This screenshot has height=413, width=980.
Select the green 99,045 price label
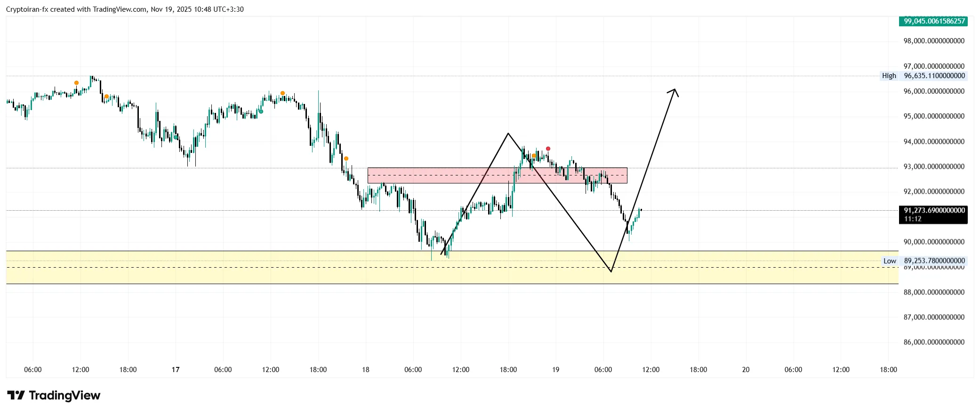click(934, 21)
